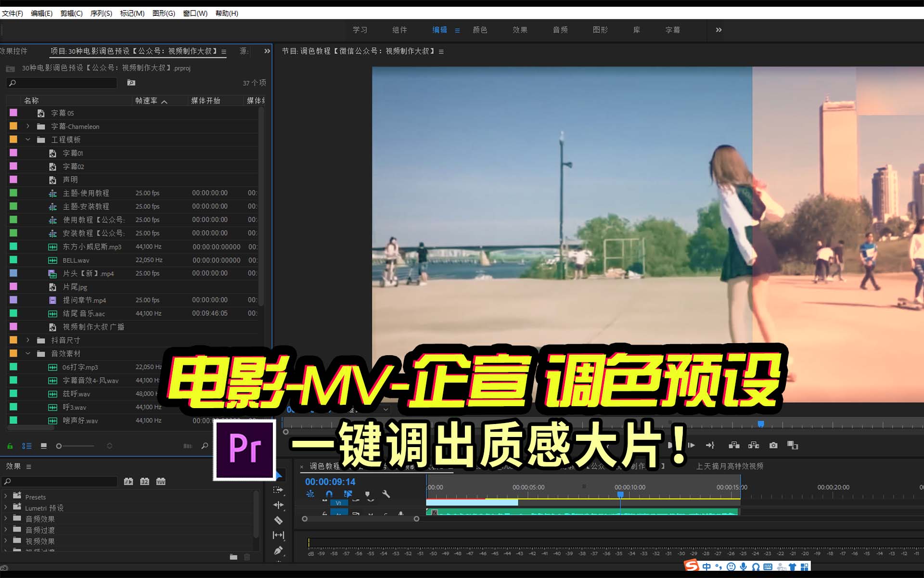Open comparison view in program monitor
The width and height of the screenshot is (924, 578).
click(793, 445)
